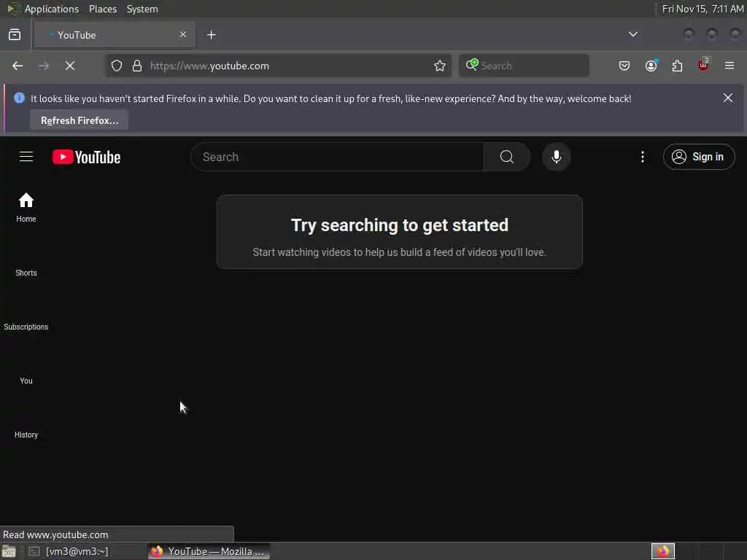Open the Applications menu
747x560 pixels.
[x=52, y=9]
